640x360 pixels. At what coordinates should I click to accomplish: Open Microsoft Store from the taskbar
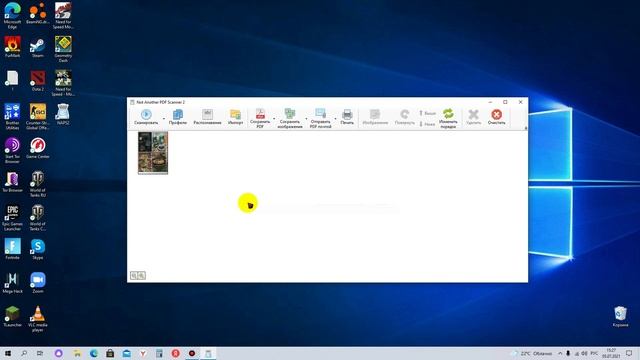(x=110, y=353)
